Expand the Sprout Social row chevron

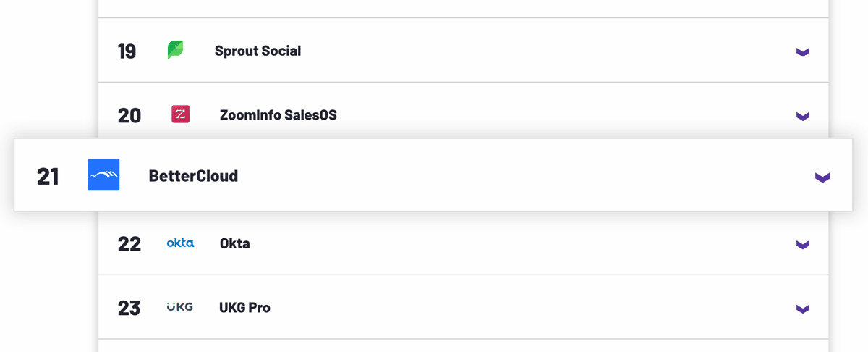pos(802,52)
